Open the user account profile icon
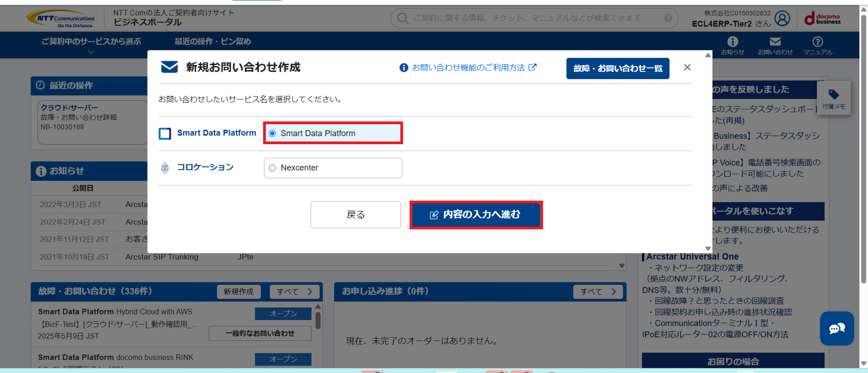The image size is (868, 373). coord(782,18)
